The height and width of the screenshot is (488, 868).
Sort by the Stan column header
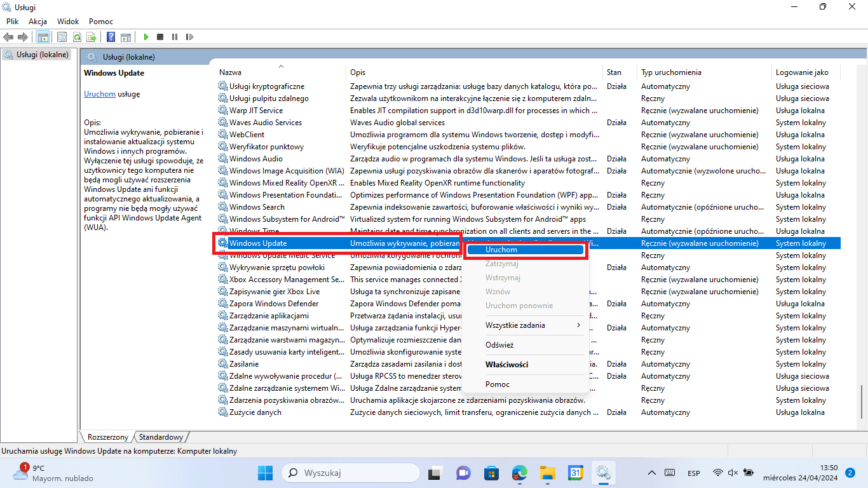pos(620,72)
